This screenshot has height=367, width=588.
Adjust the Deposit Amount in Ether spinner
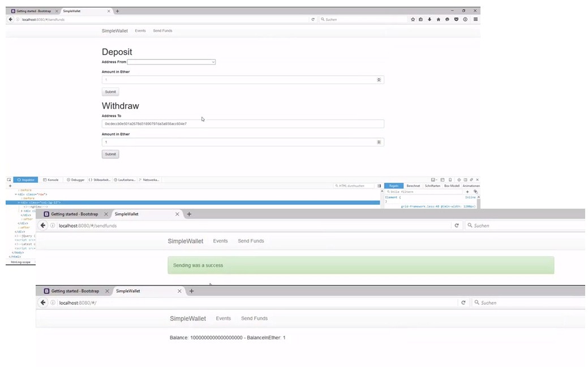click(x=379, y=80)
